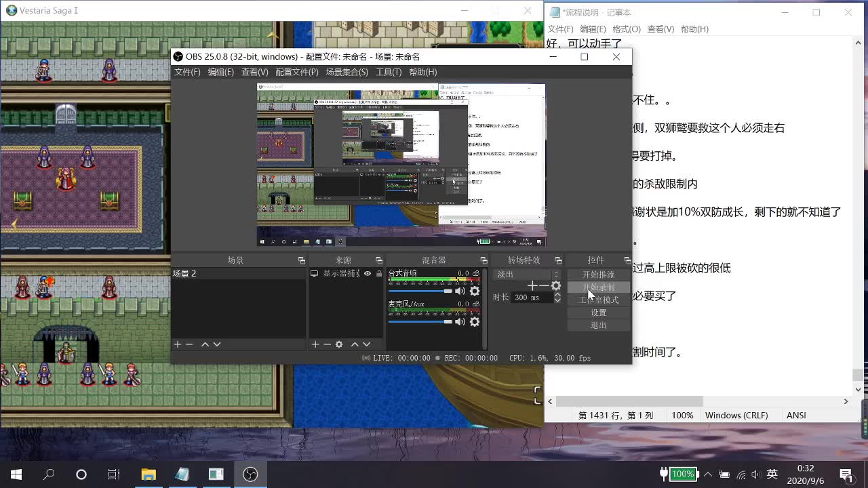The height and width of the screenshot is (488, 868).
Task: Open OBS 配置文件(P) menu
Action: 297,72
